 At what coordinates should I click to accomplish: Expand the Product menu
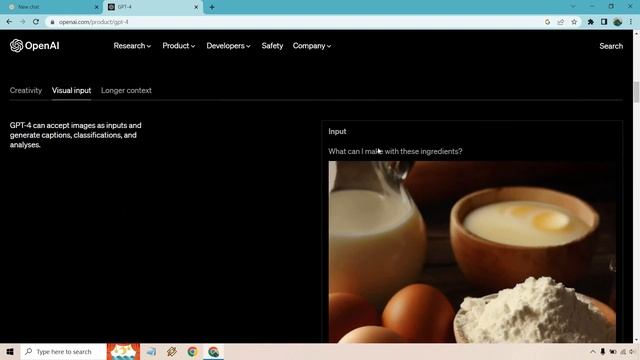179,46
